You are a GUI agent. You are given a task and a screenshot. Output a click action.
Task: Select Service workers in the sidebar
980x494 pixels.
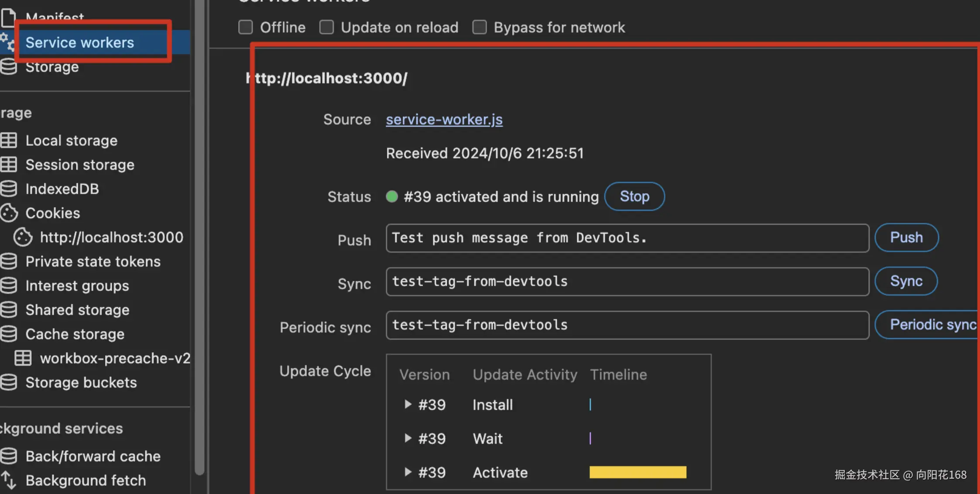79,42
